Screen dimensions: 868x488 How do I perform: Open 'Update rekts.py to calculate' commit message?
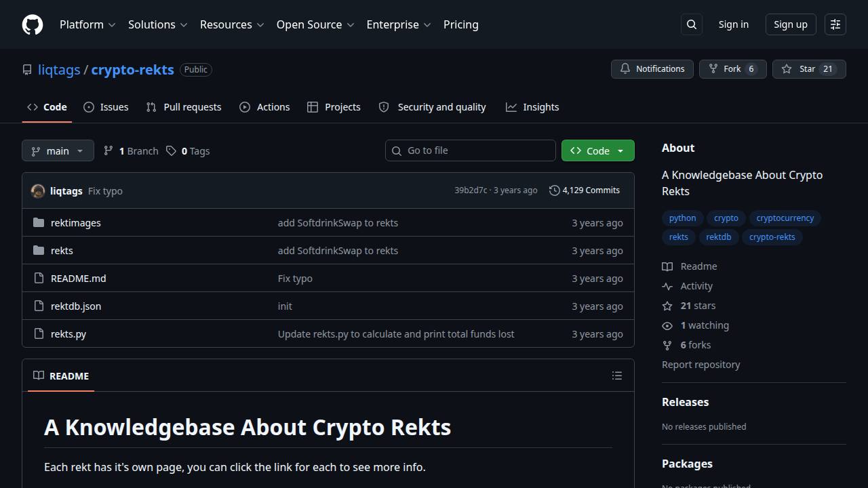click(x=396, y=333)
